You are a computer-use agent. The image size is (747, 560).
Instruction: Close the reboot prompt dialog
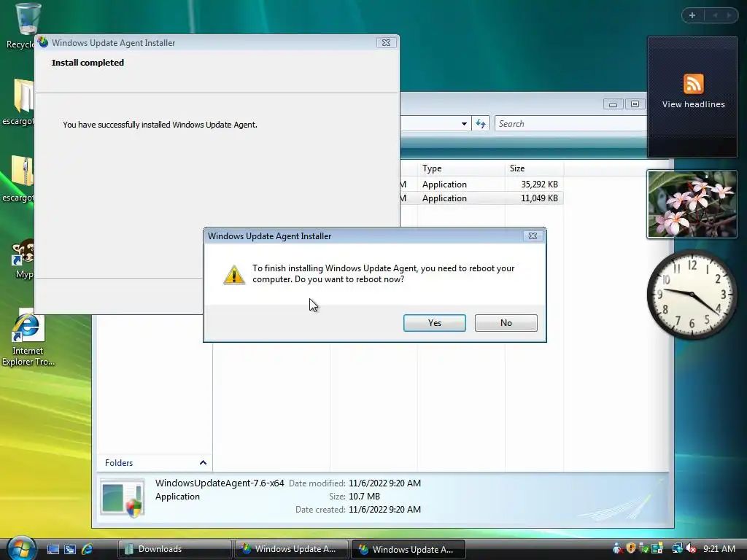tap(533, 236)
